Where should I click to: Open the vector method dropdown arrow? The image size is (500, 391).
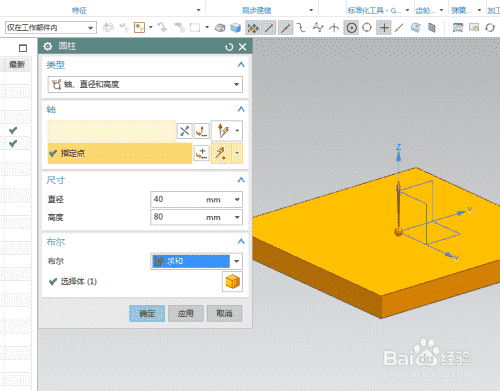[237, 131]
